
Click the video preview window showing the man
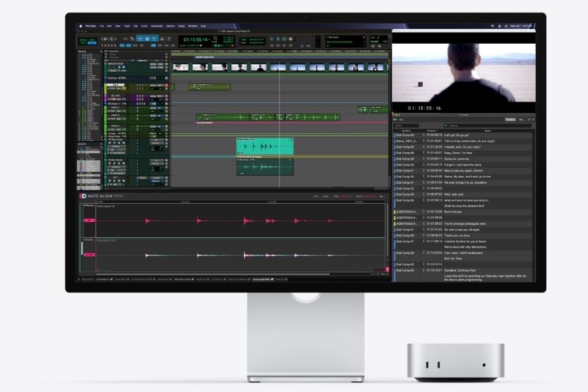click(x=464, y=73)
